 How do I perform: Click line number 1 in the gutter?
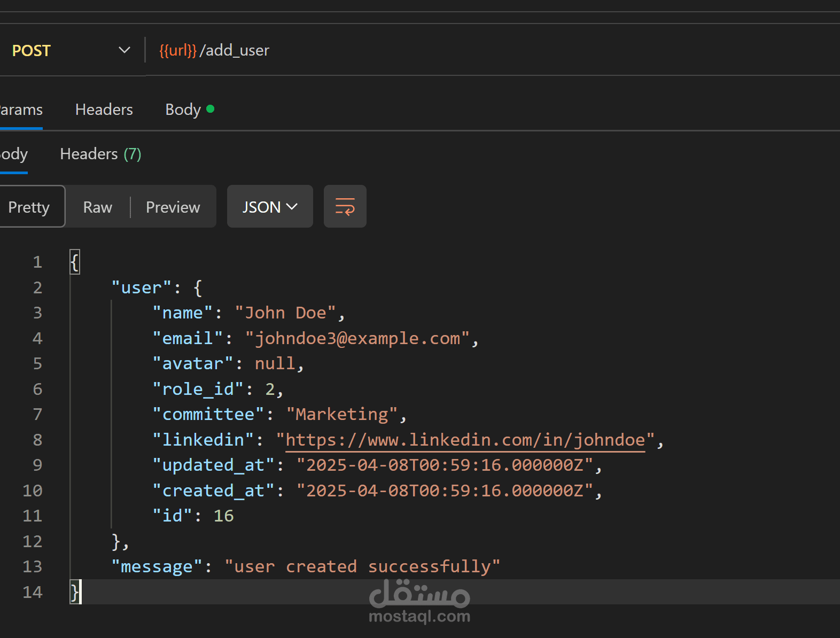(37, 262)
